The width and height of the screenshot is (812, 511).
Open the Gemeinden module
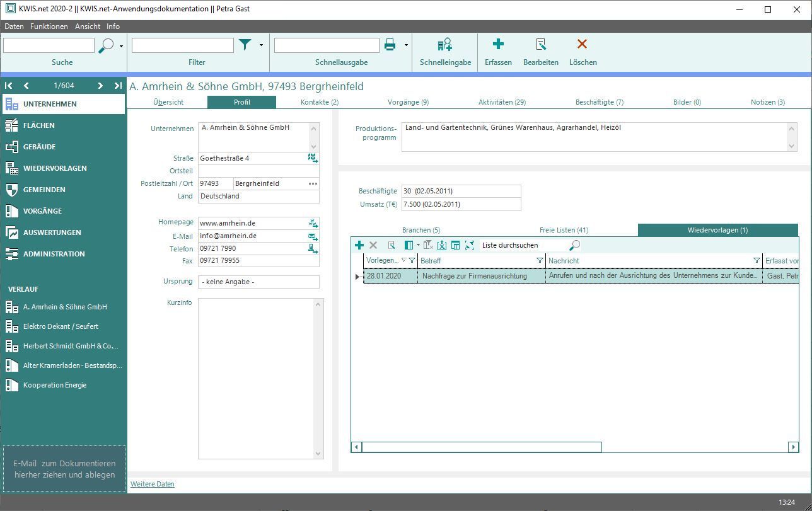pos(63,190)
